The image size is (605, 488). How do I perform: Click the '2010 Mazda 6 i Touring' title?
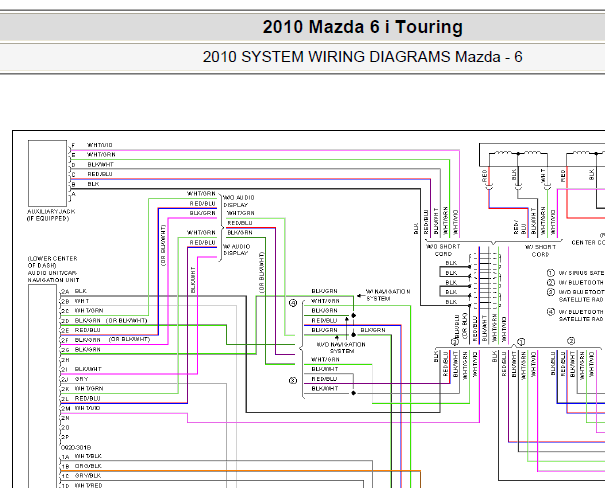tap(362, 27)
